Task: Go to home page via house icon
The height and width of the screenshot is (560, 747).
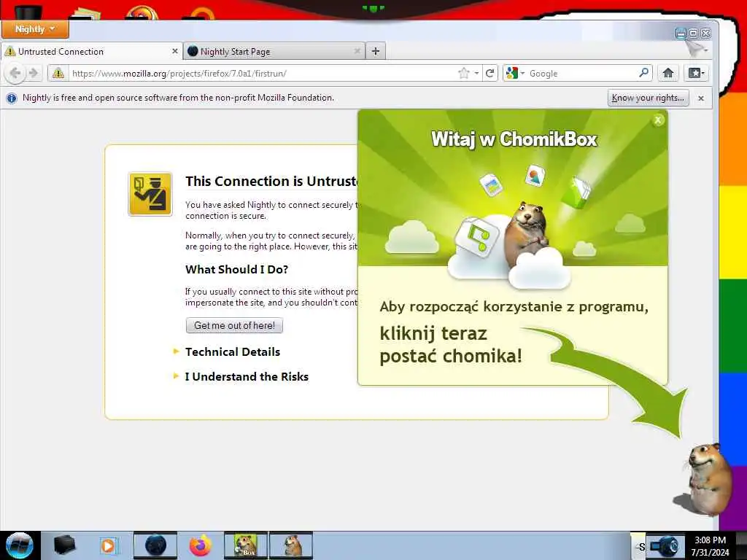Action: click(668, 73)
